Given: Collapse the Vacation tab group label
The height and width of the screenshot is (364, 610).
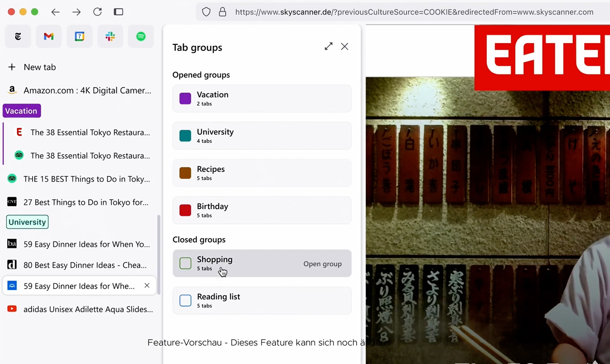Looking at the screenshot, I should [22, 111].
